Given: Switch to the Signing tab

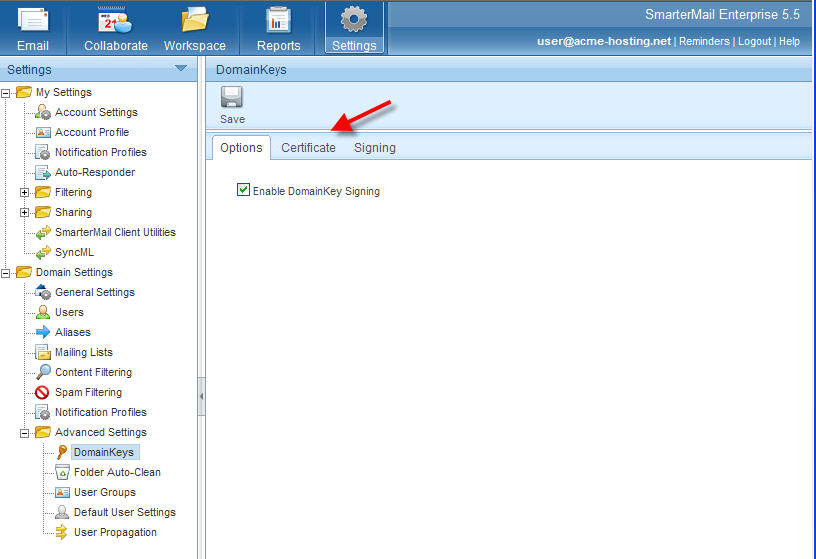Looking at the screenshot, I should (375, 148).
